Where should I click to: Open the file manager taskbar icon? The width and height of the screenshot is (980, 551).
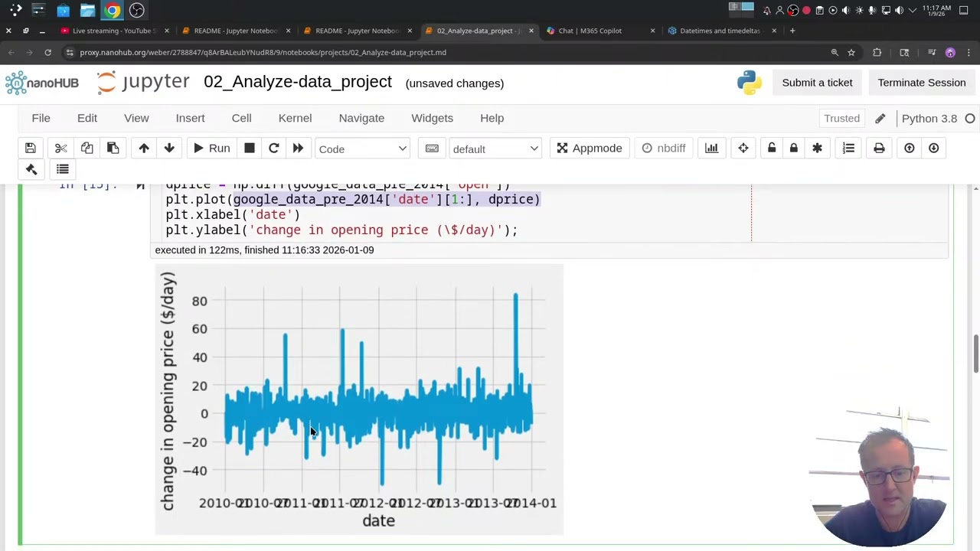87,10
